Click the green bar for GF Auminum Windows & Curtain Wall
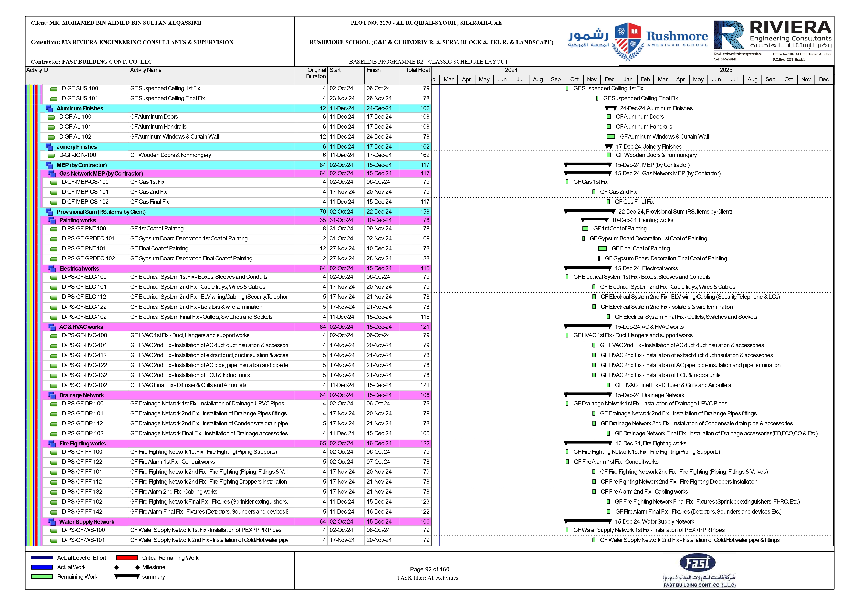The height and width of the screenshot is (614, 868). (x=611, y=137)
